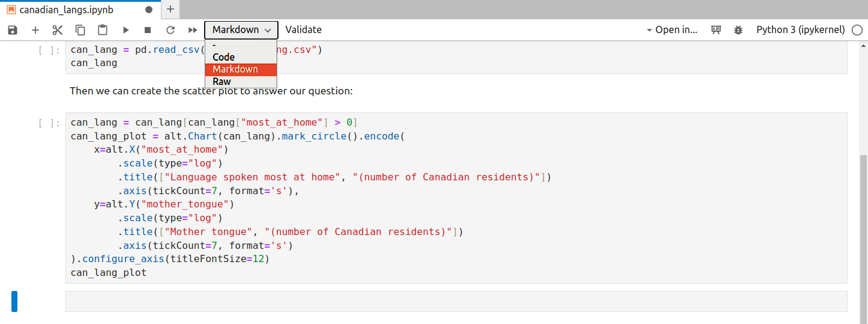The image size is (868, 324).
Task: Copy the selected cell icon
Action: pos(80,30)
